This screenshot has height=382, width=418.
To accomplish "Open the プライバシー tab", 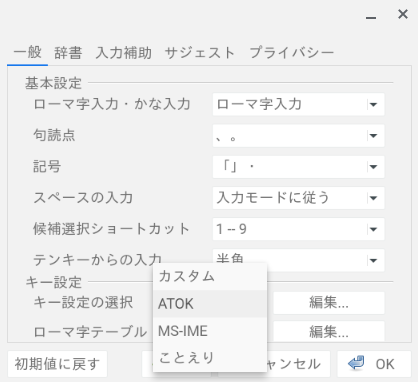I will pyautogui.click(x=291, y=53).
